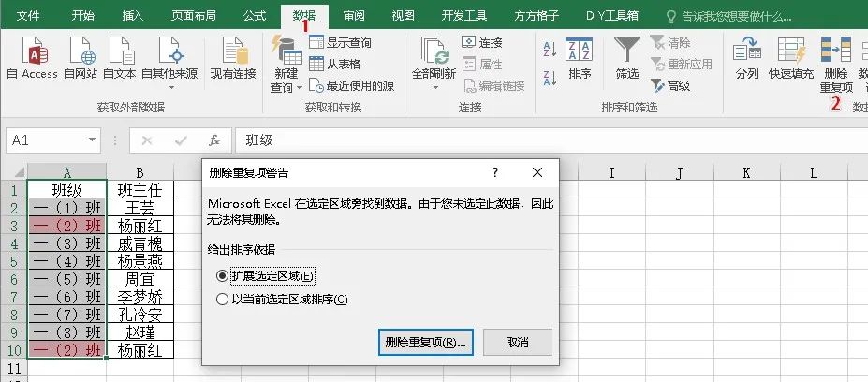
Task: Switch to the 插入 tab
Action: (x=133, y=16)
